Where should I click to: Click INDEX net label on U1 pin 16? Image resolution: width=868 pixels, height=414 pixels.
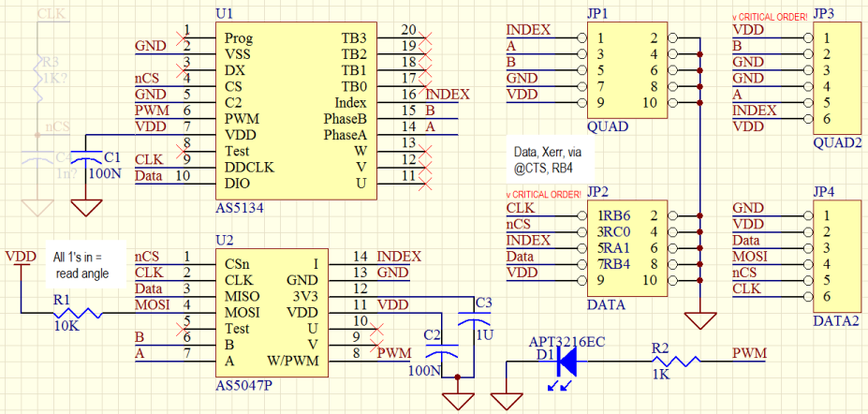coord(448,94)
